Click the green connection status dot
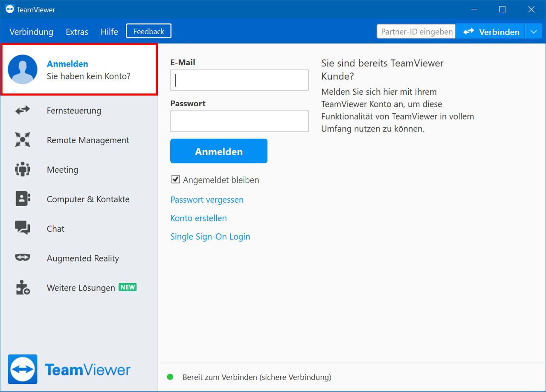546x392 pixels. [170, 377]
